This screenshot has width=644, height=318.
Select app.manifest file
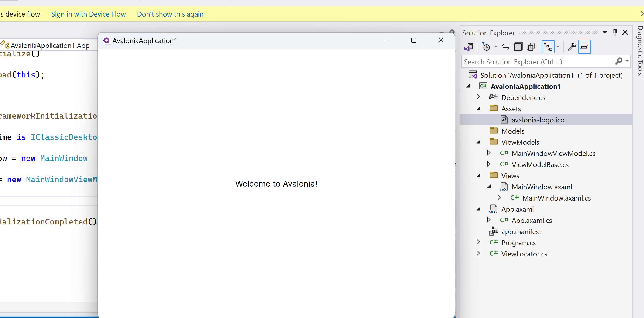pos(521,232)
